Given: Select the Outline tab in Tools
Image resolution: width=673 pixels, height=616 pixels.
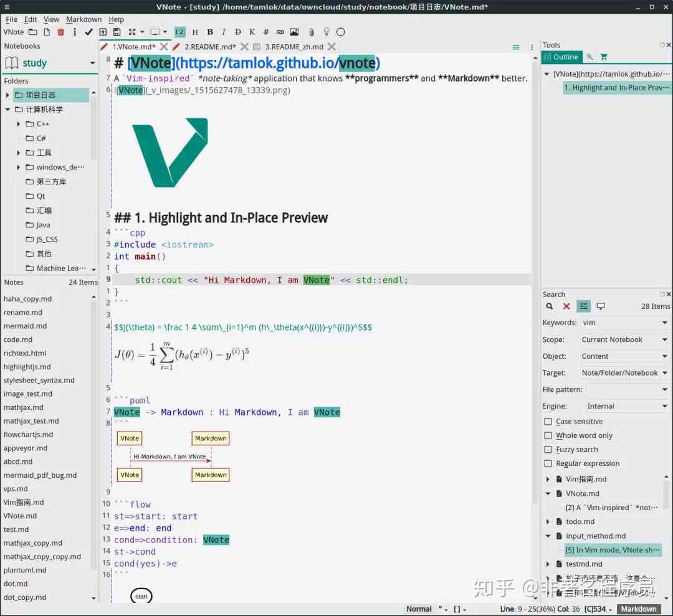Looking at the screenshot, I should click(561, 57).
